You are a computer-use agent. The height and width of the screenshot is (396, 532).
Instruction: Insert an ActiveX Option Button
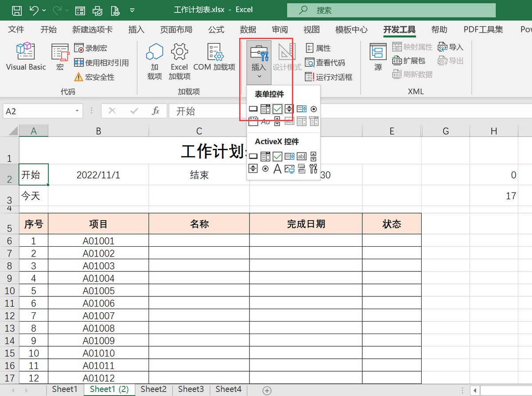click(x=265, y=168)
